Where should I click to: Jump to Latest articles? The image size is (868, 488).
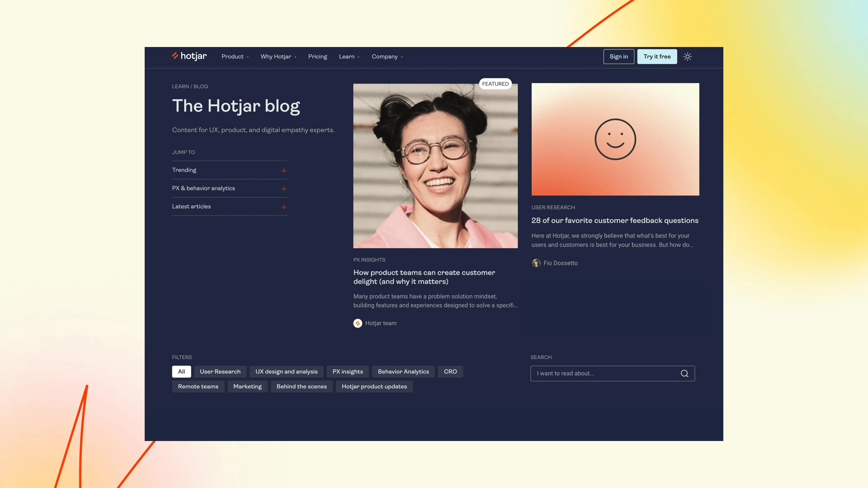(x=229, y=206)
